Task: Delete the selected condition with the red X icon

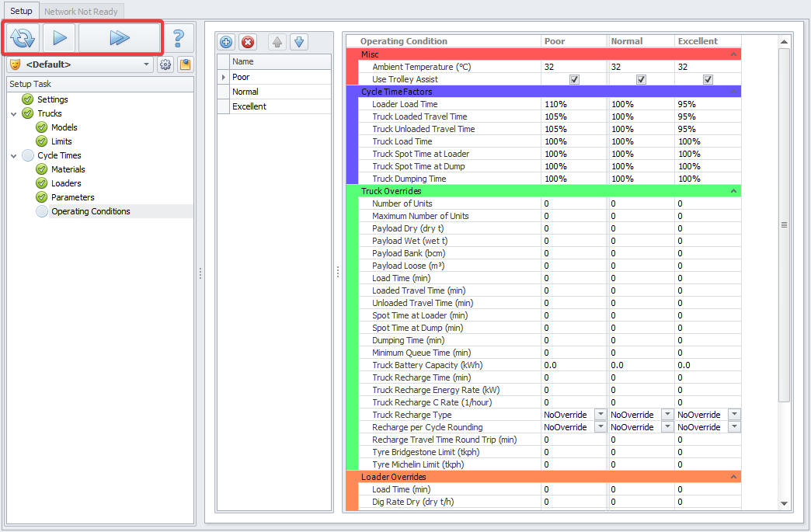Action: coord(247,42)
